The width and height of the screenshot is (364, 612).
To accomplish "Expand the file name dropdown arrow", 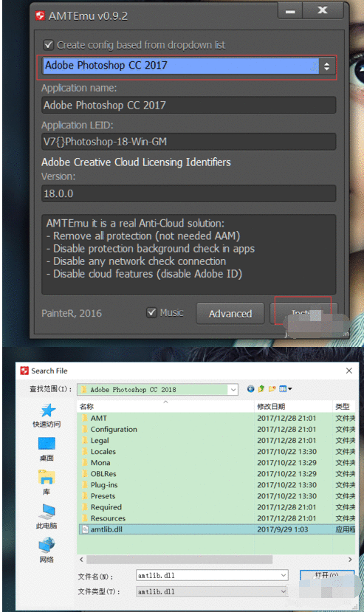I will 284,575.
